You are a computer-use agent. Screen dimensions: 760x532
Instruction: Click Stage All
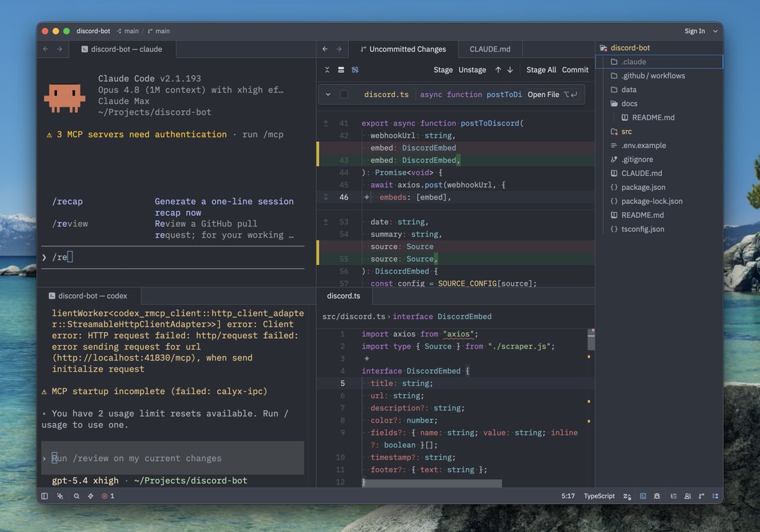coord(541,70)
